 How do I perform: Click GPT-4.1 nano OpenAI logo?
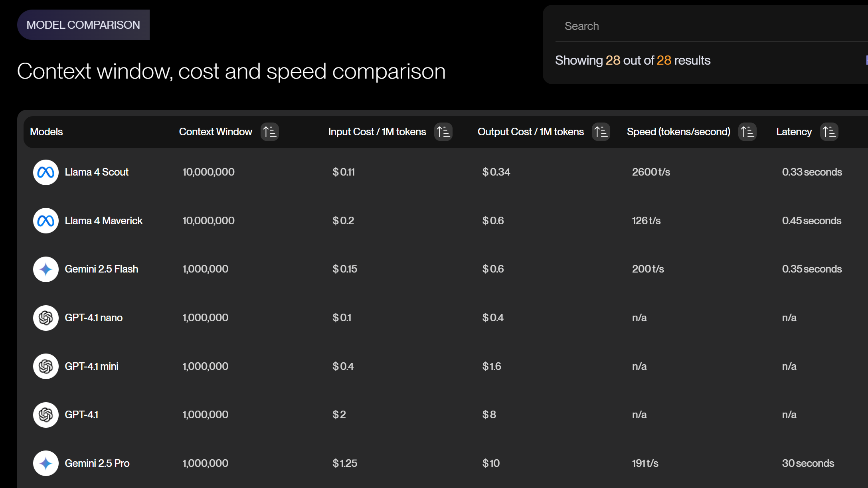click(x=46, y=318)
